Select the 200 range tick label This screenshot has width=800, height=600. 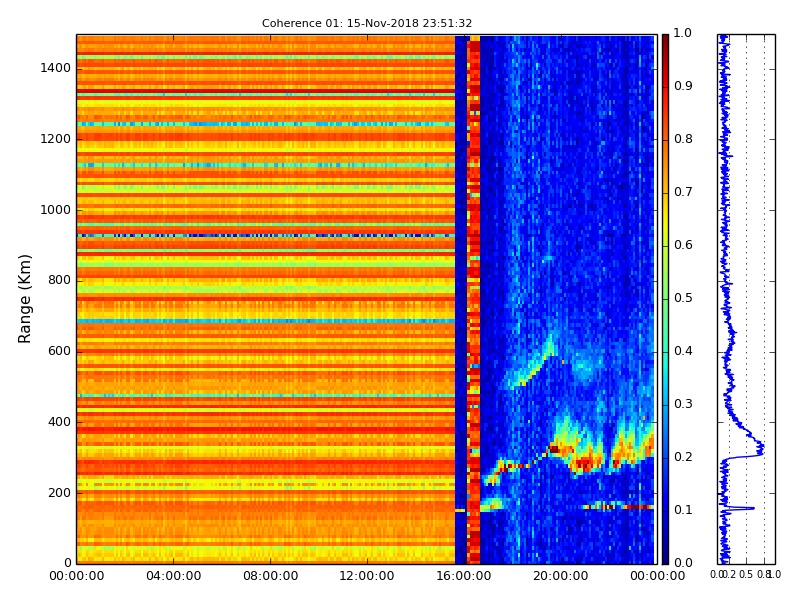60,493
